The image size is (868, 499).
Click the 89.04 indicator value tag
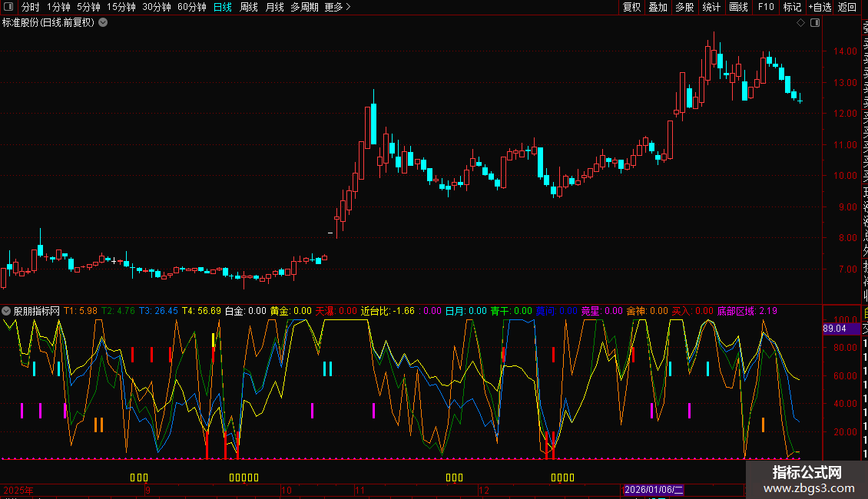[x=841, y=329]
